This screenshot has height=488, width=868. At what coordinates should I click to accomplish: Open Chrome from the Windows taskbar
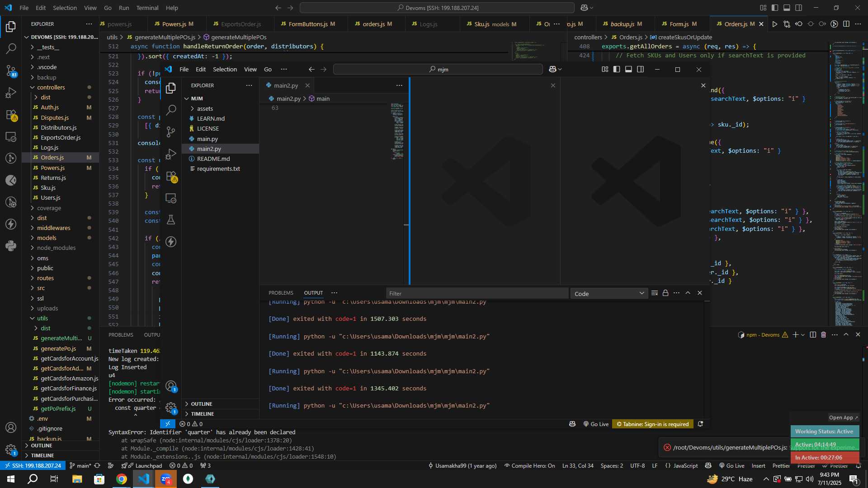coord(121,479)
